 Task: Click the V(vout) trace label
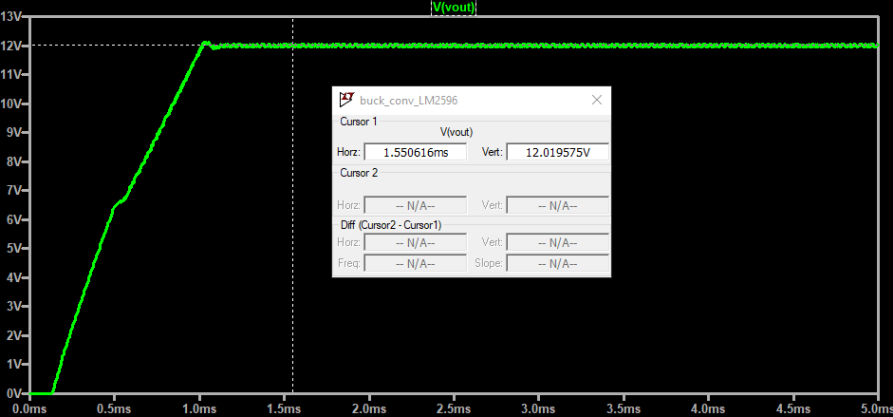[x=453, y=7]
